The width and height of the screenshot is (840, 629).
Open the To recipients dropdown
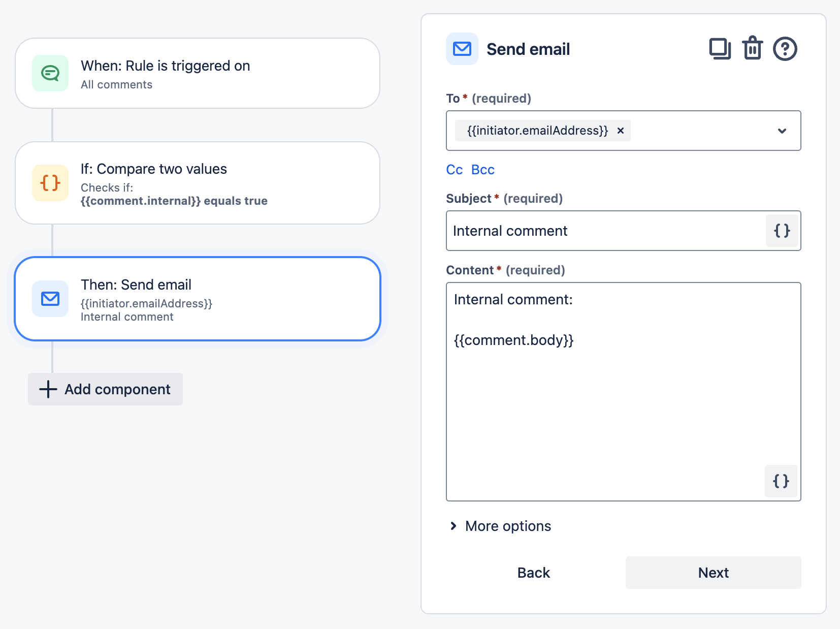pos(782,131)
